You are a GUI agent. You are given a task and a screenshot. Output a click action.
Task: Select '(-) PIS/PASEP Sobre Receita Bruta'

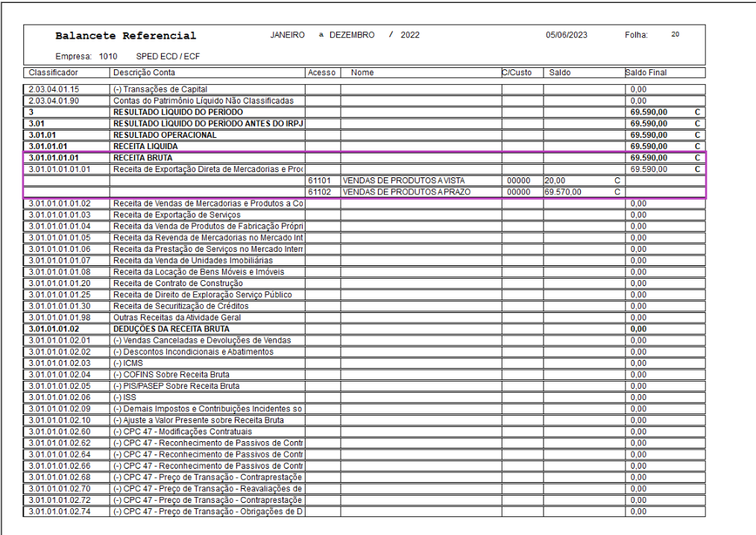[x=176, y=386]
